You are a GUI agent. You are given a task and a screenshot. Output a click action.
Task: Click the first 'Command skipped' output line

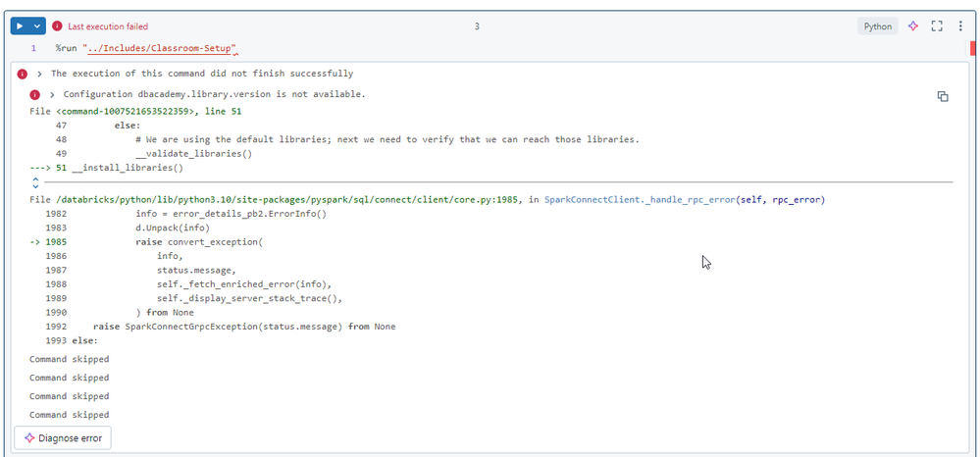pos(69,359)
